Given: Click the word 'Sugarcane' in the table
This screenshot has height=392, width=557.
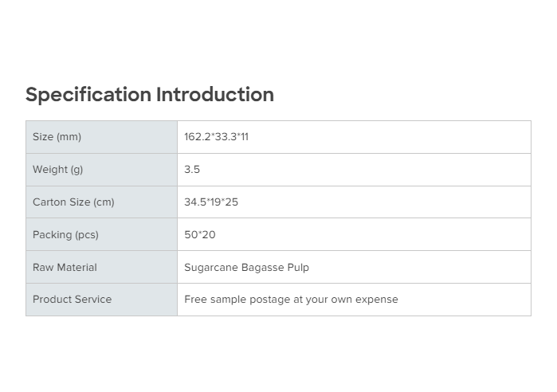Looking at the screenshot, I should tap(210, 268).
